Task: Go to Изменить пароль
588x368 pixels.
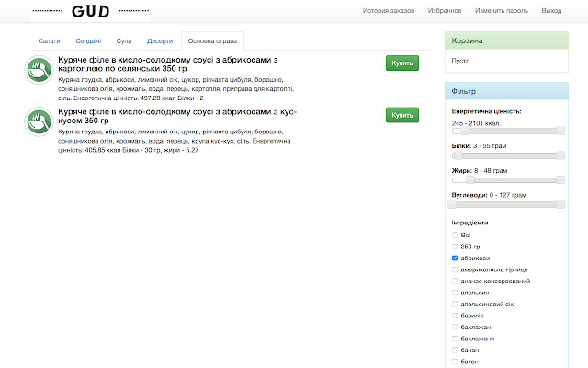Action: pos(502,10)
